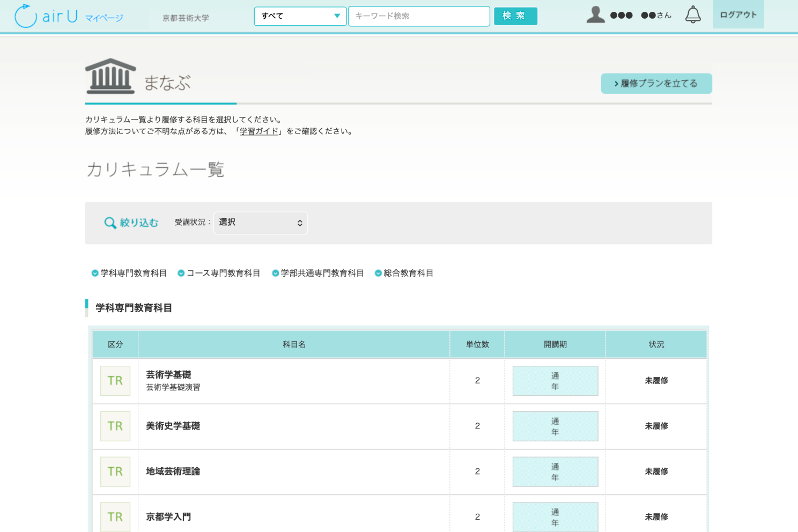
Task: Open the 京都学入門 course
Action: 168,517
